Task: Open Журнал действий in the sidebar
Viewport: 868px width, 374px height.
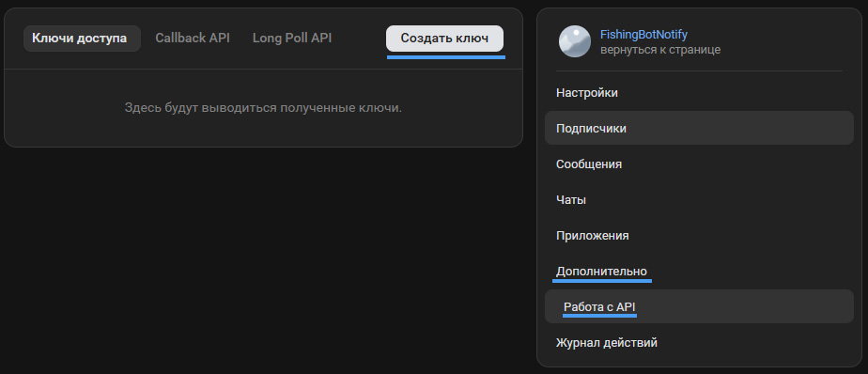Action: (x=699, y=342)
